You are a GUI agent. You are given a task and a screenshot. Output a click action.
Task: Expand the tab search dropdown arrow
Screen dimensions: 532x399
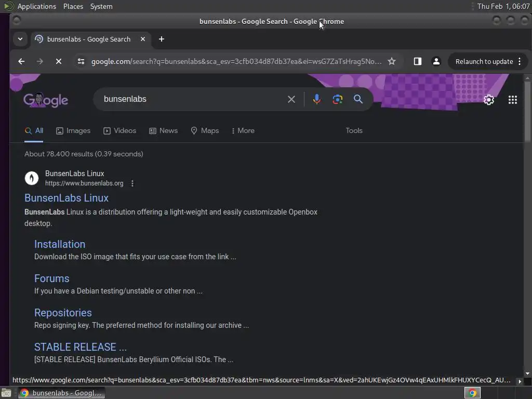click(x=20, y=39)
